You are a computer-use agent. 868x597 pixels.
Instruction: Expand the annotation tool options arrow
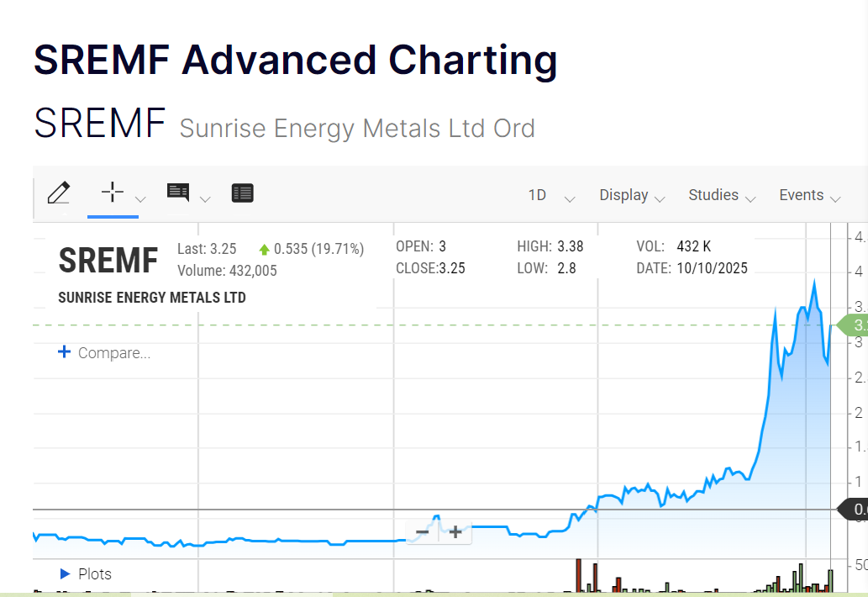tap(205, 199)
